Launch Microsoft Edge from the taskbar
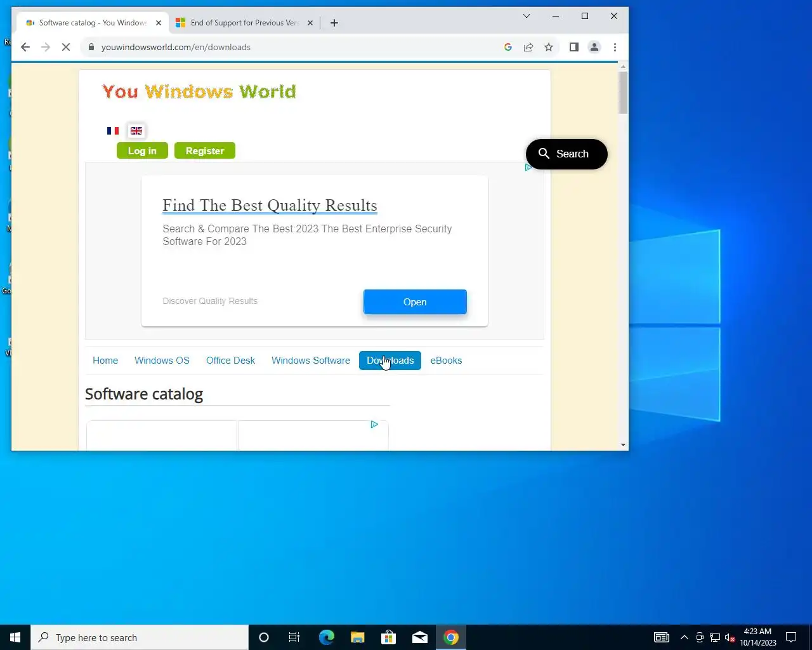Image resolution: width=812 pixels, height=650 pixels. click(326, 637)
